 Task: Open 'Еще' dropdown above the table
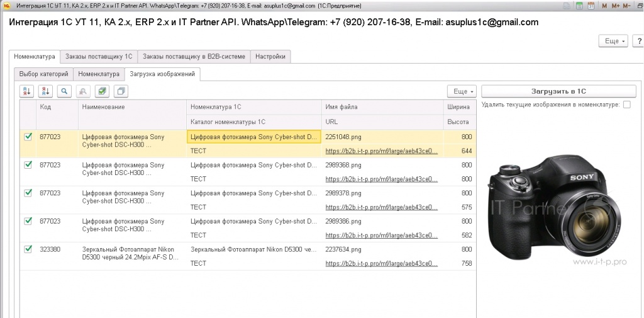[x=462, y=91]
